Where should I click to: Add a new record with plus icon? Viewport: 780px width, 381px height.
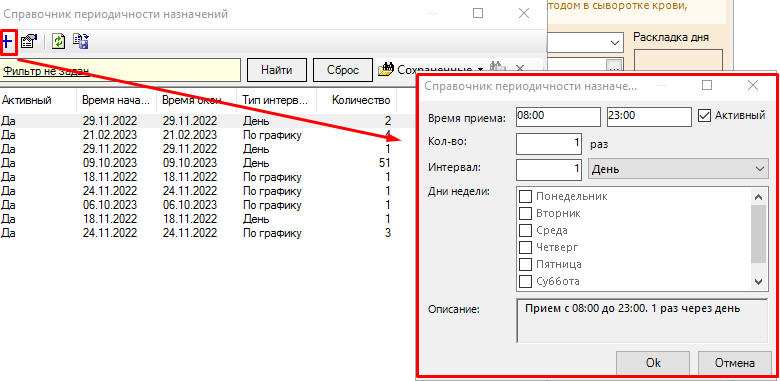(x=8, y=42)
